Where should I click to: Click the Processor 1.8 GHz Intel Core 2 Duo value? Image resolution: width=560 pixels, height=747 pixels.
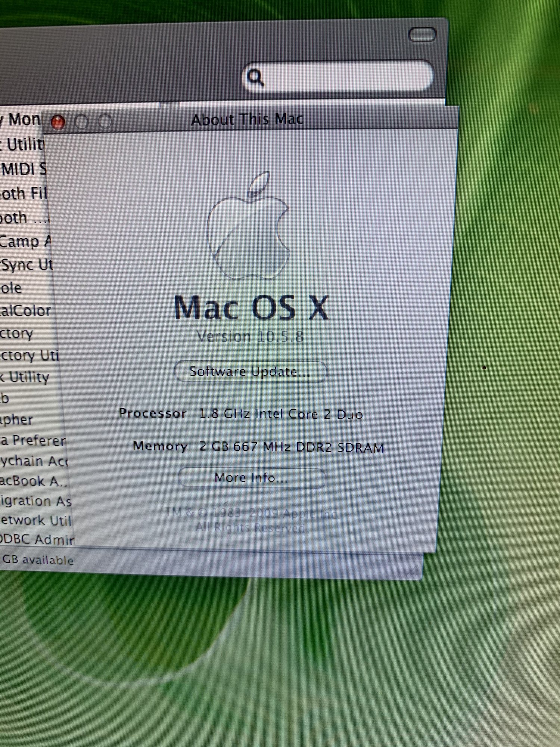(281, 414)
